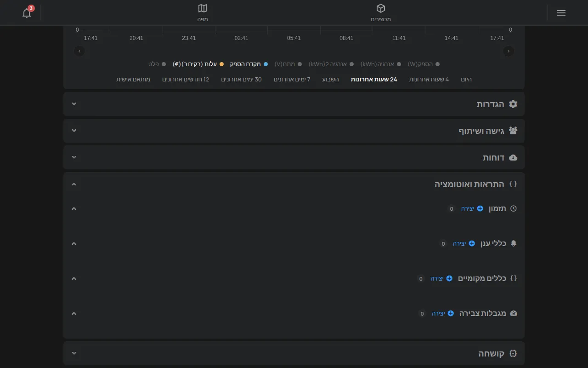This screenshot has height=368, width=588.
Task: Click the braces icon beside התראות ואוטומציה
Action: pyautogui.click(x=513, y=184)
